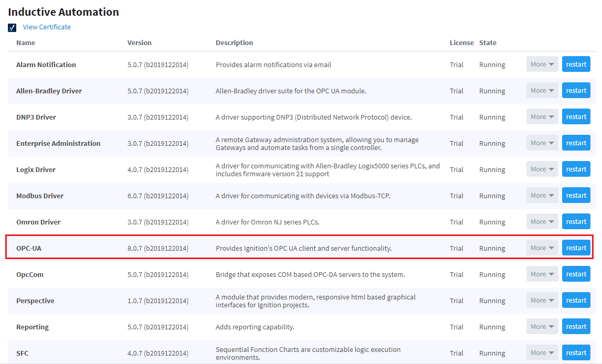Open More dropdown for DNP3 Driver
The height and width of the screenshot is (364, 602).
[542, 116]
